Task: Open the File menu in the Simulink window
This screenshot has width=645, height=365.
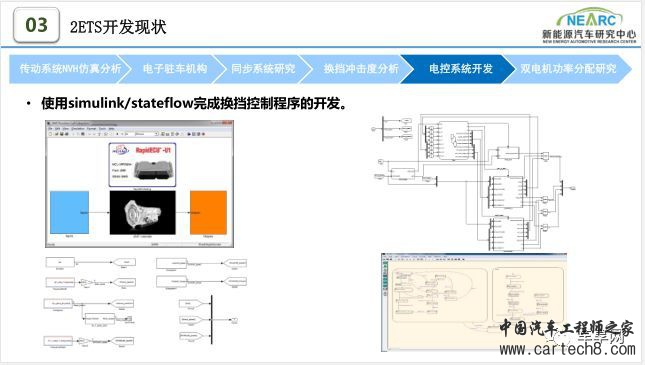Action: tap(50, 129)
